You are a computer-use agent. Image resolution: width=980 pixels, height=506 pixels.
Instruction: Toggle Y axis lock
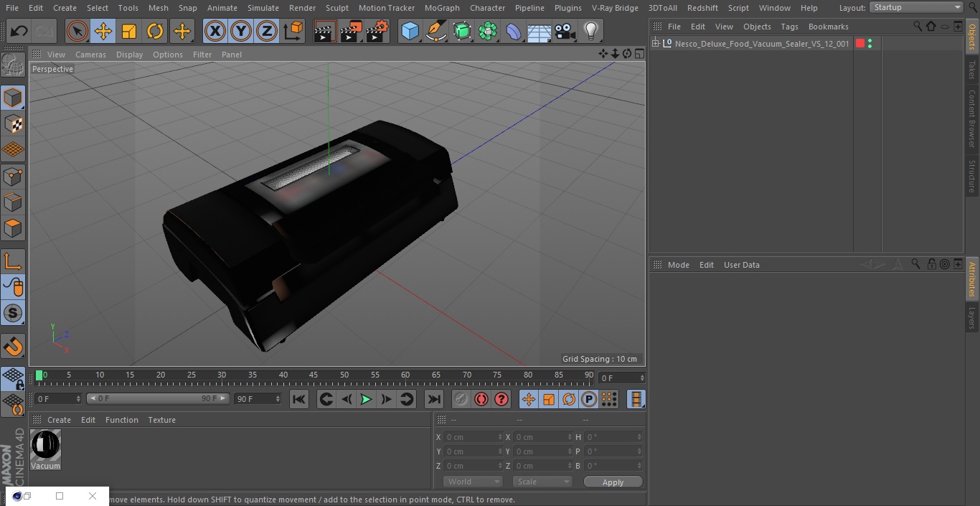241,31
